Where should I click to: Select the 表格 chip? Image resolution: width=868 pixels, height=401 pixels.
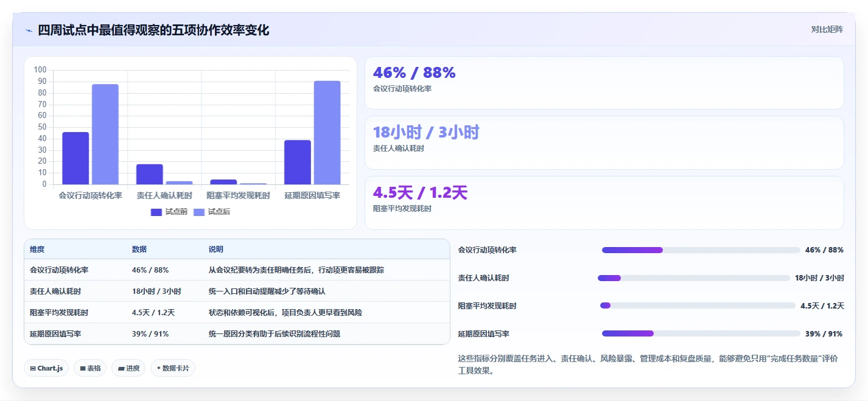[90, 368]
